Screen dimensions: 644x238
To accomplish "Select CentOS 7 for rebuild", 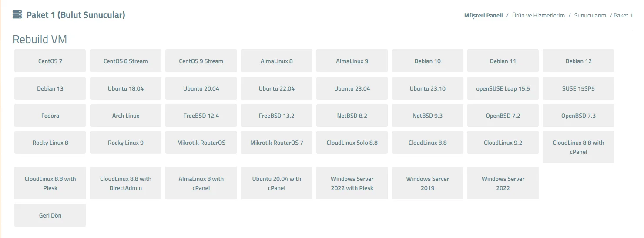I will pos(50,61).
